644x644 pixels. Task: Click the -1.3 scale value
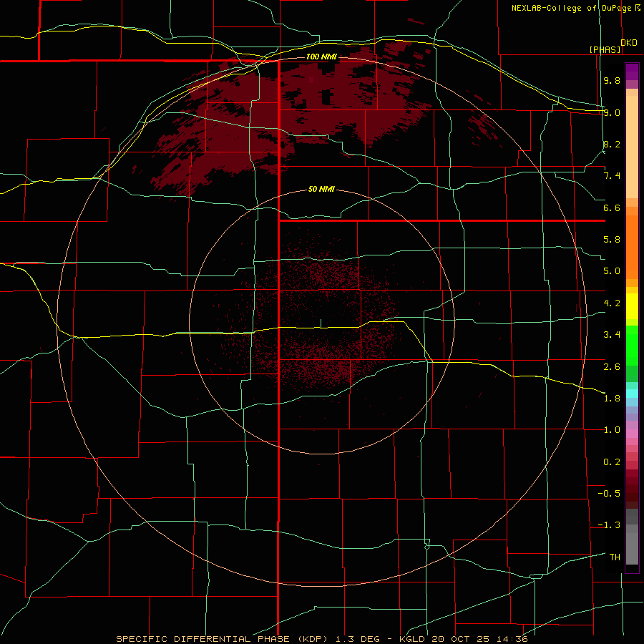coord(609,525)
